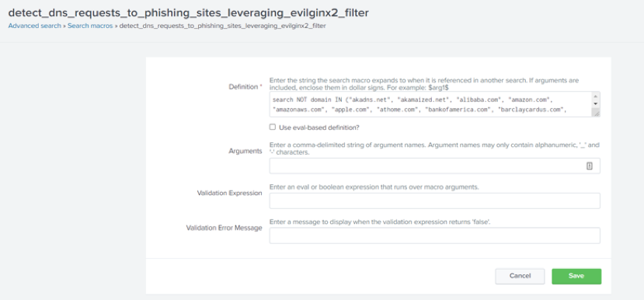
Task: Tick the 'Use eval-based definition?' checkbox
Action: click(x=273, y=127)
